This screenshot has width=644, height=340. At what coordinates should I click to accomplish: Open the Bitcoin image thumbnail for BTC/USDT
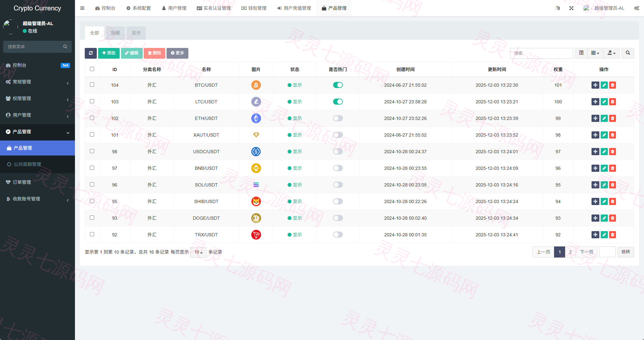pos(256,85)
